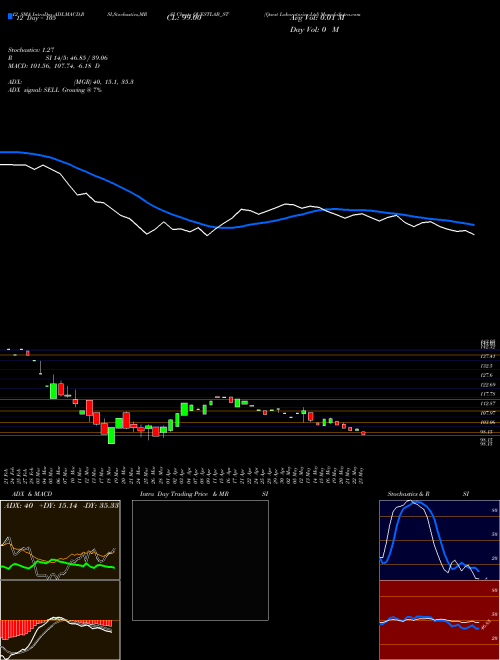Open the MACD histogram chart panel
This screenshot has width=500, height=660.
(x=60, y=620)
